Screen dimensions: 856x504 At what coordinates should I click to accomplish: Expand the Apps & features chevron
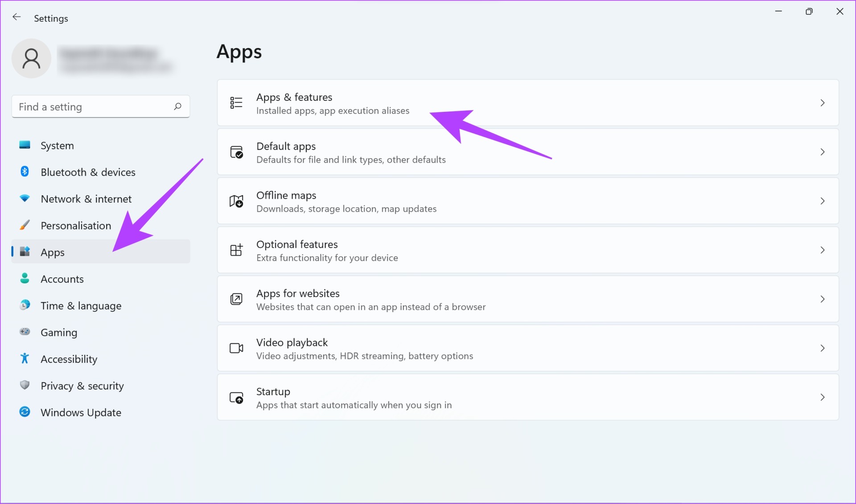tap(823, 103)
